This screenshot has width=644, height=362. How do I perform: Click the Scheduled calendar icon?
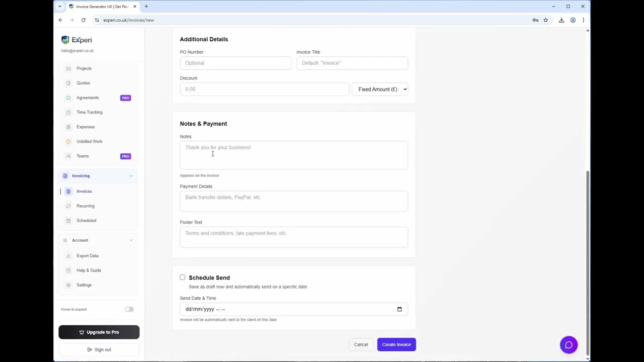68,220
